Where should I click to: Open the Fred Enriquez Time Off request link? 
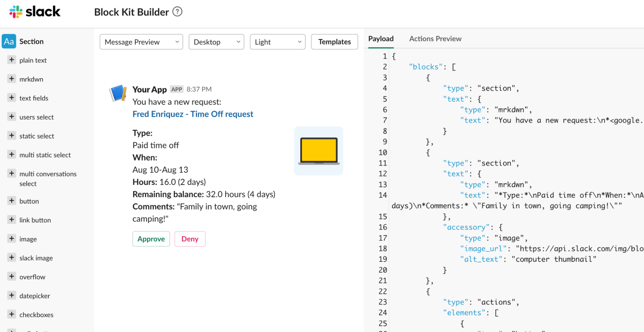192,114
